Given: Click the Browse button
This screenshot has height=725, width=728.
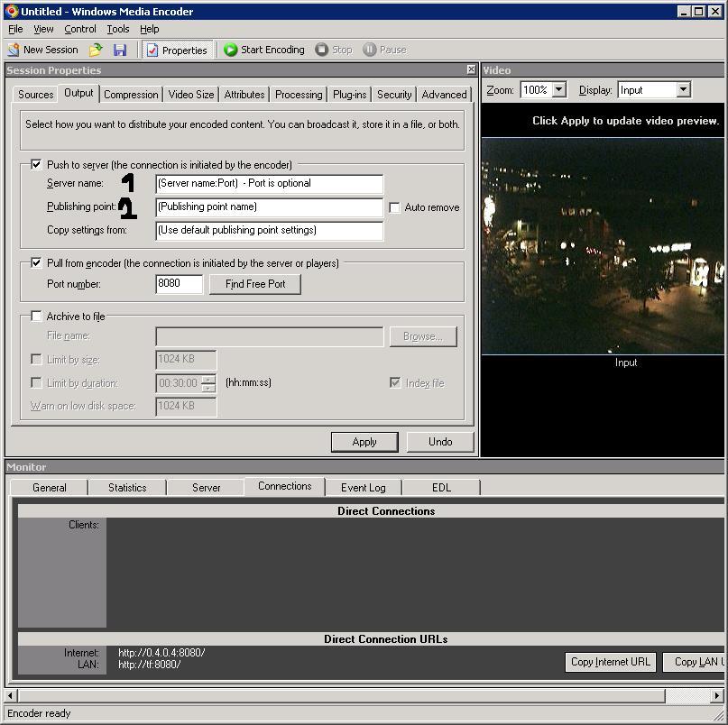Looking at the screenshot, I should pos(423,336).
